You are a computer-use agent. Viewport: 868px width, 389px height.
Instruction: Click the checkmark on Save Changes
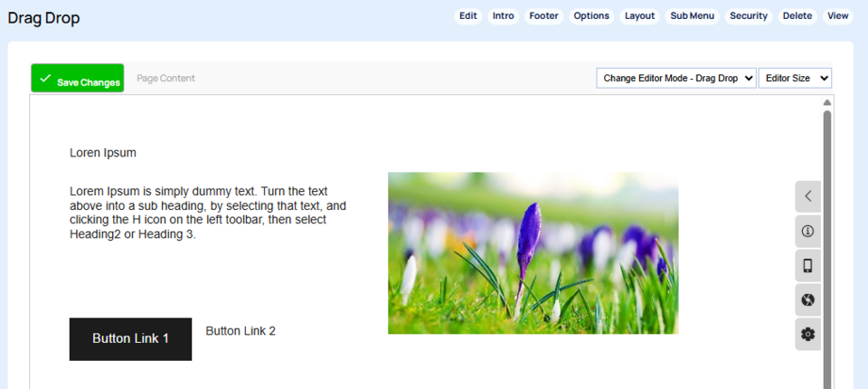coord(45,79)
